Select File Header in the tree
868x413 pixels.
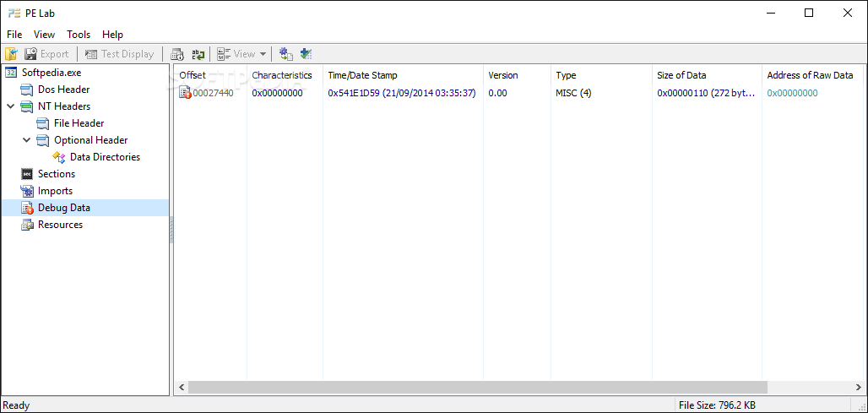(79, 123)
